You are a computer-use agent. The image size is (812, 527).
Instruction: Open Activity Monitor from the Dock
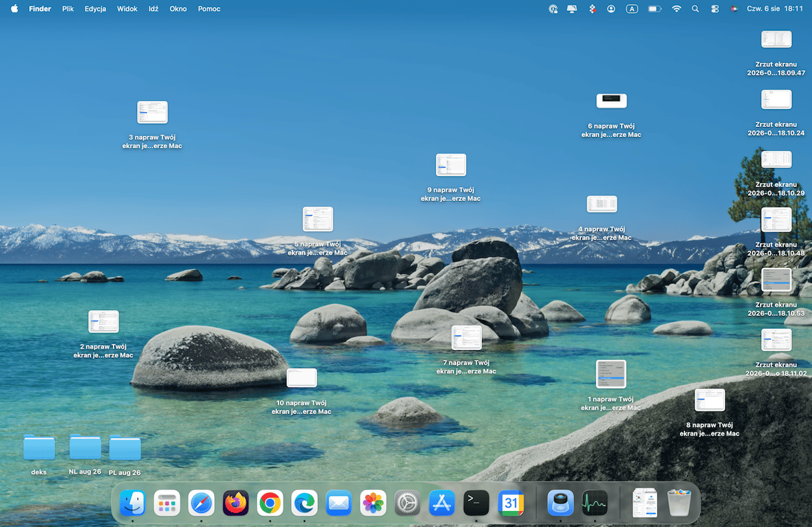pos(594,503)
